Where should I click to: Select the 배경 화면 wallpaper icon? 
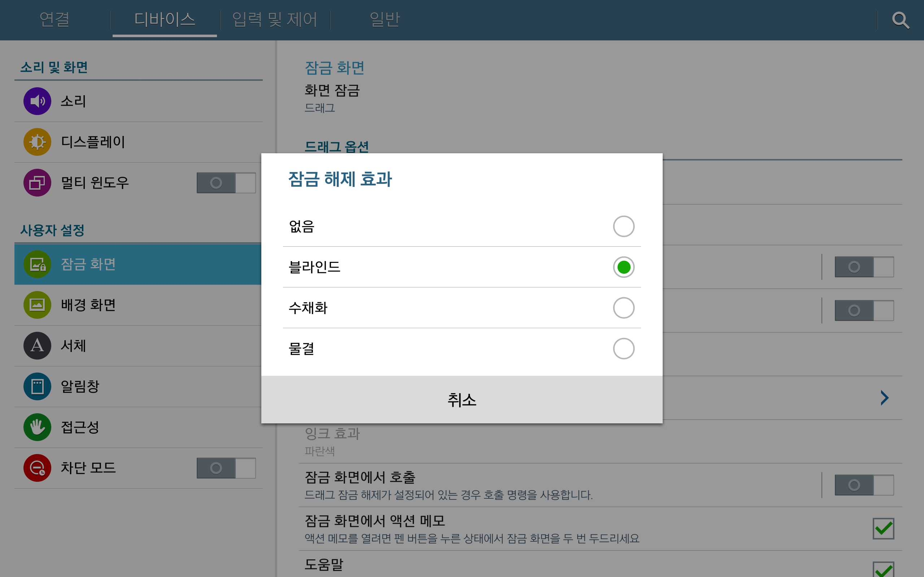point(37,305)
